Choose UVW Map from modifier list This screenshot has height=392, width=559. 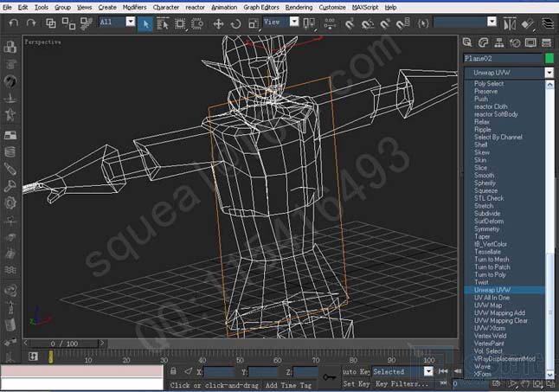[x=488, y=305]
